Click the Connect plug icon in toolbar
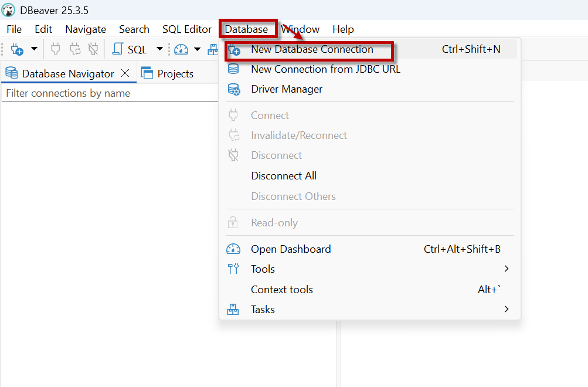 56,50
